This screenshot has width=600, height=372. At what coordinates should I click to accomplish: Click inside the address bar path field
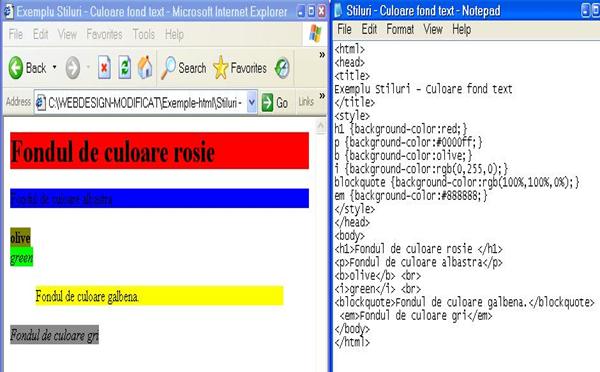click(145, 103)
